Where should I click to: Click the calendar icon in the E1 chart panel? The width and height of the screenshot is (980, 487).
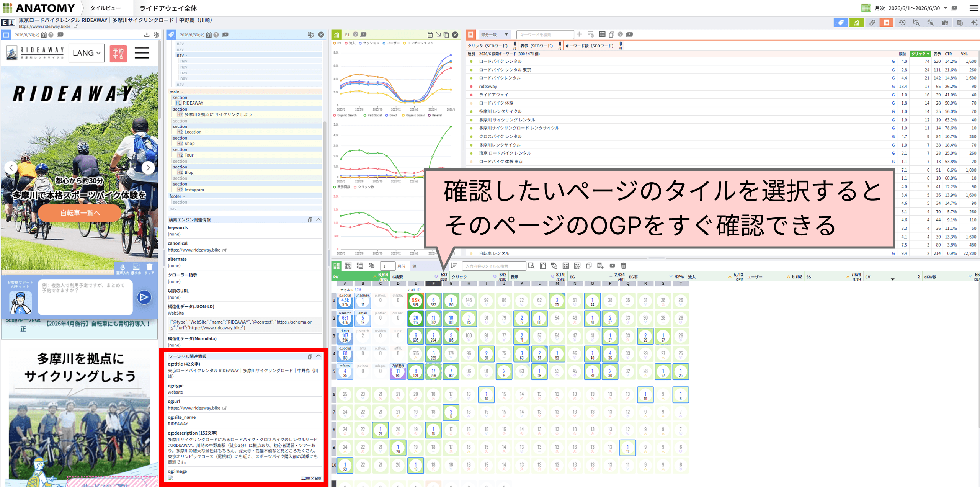(x=430, y=35)
